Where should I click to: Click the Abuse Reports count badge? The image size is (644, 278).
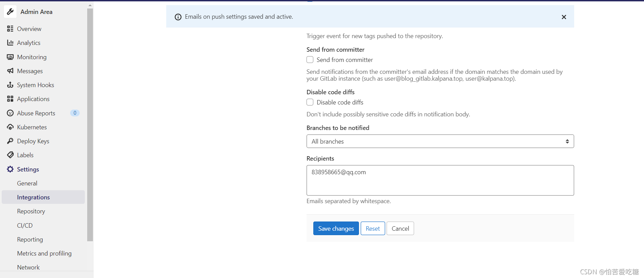point(75,113)
